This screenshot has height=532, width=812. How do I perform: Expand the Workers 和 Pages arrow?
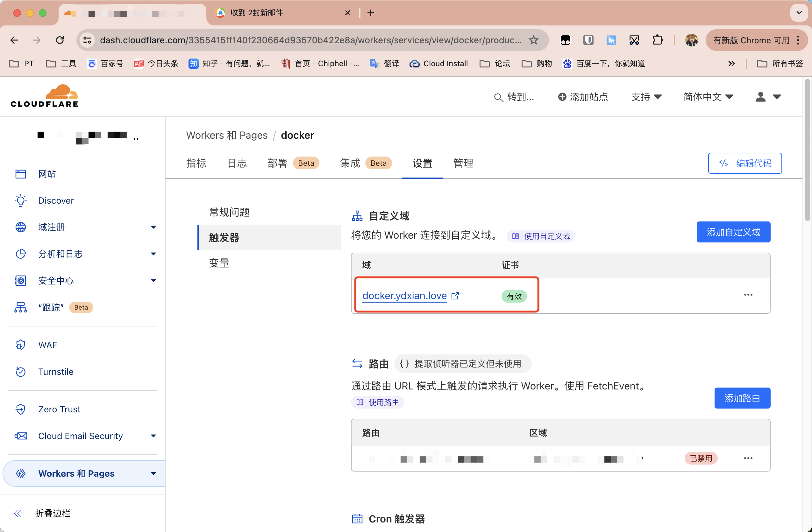pyautogui.click(x=153, y=473)
